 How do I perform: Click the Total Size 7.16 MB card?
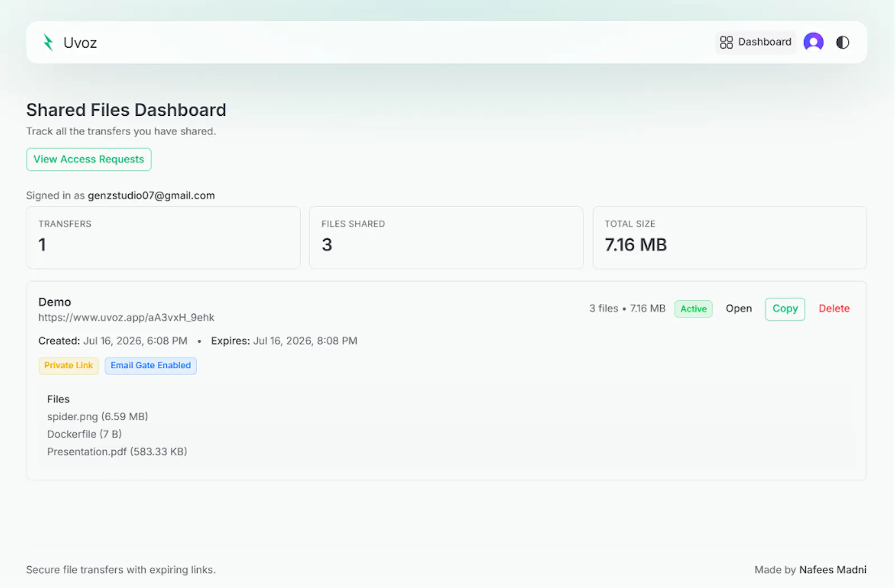pos(729,237)
